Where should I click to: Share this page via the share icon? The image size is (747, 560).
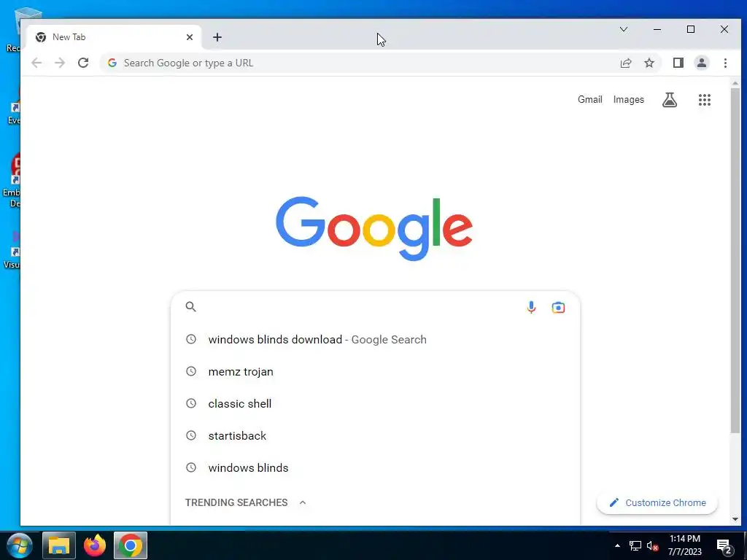[x=626, y=63]
